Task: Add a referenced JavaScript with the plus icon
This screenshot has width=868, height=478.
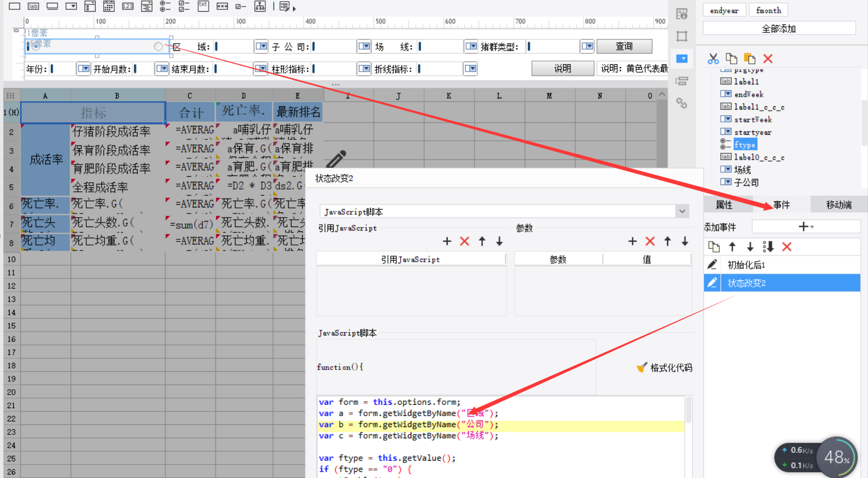Action: [447, 241]
